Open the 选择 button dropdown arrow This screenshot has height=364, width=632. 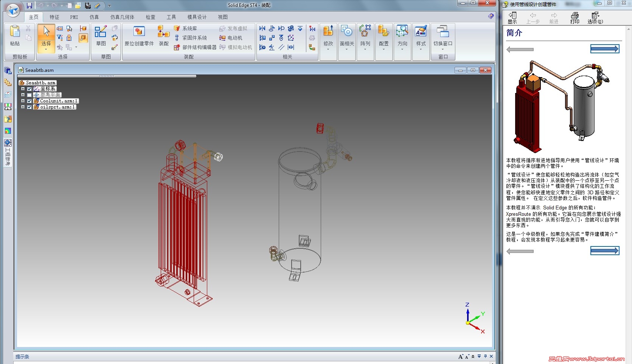pos(46,49)
